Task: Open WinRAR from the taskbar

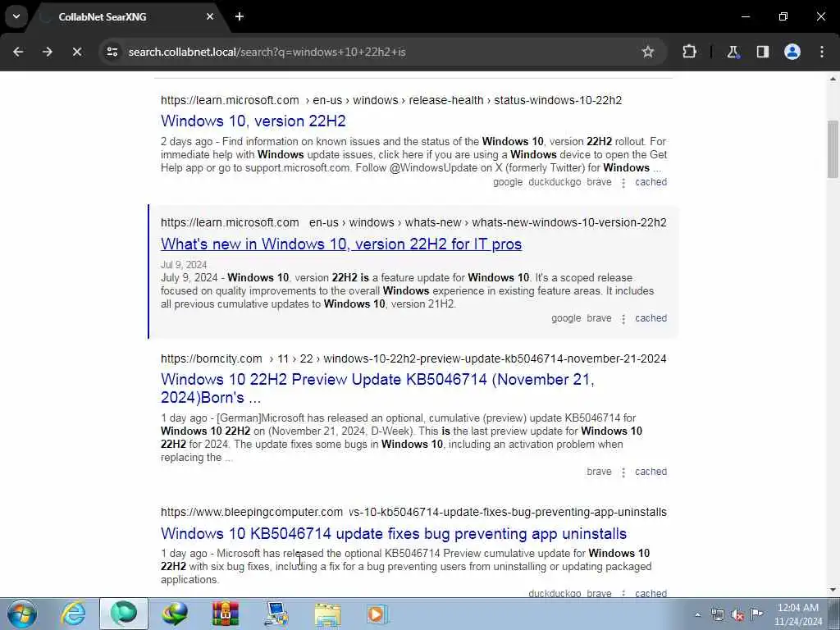Action: coord(226,614)
